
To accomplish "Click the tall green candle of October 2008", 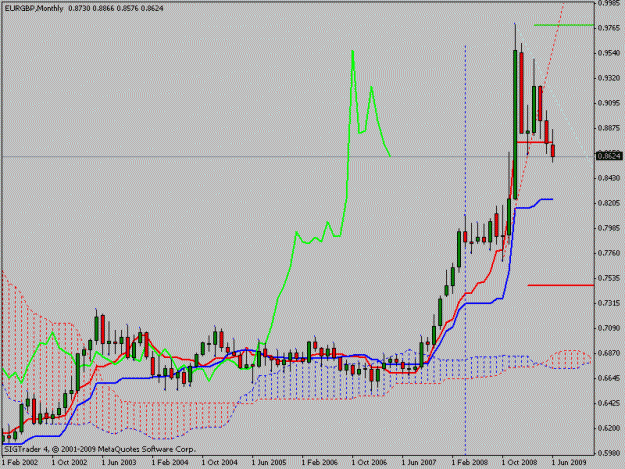I will click(x=515, y=124).
